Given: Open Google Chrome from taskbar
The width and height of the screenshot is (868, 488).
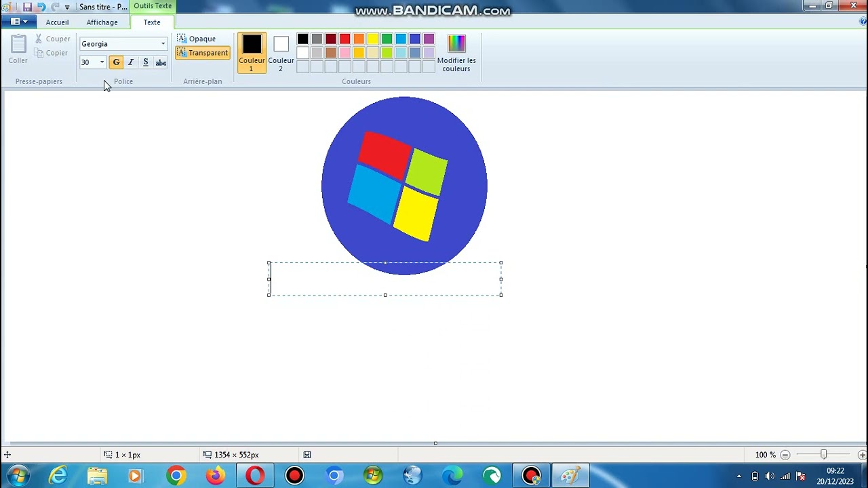Looking at the screenshot, I should [x=176, y=476].
